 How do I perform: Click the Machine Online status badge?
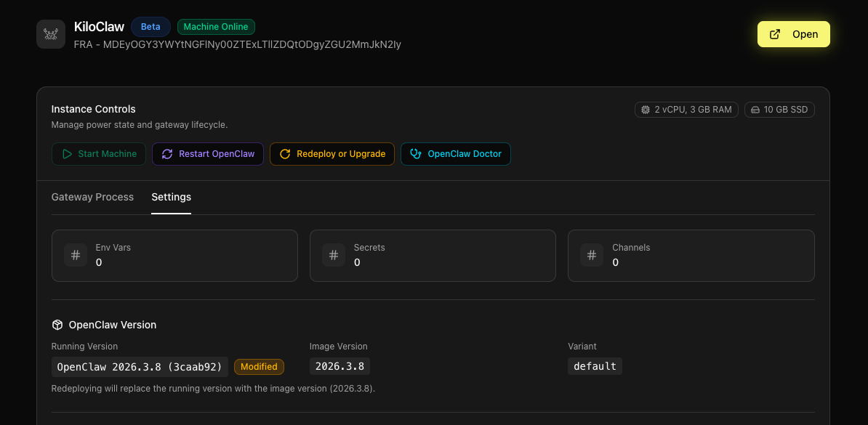216,27
